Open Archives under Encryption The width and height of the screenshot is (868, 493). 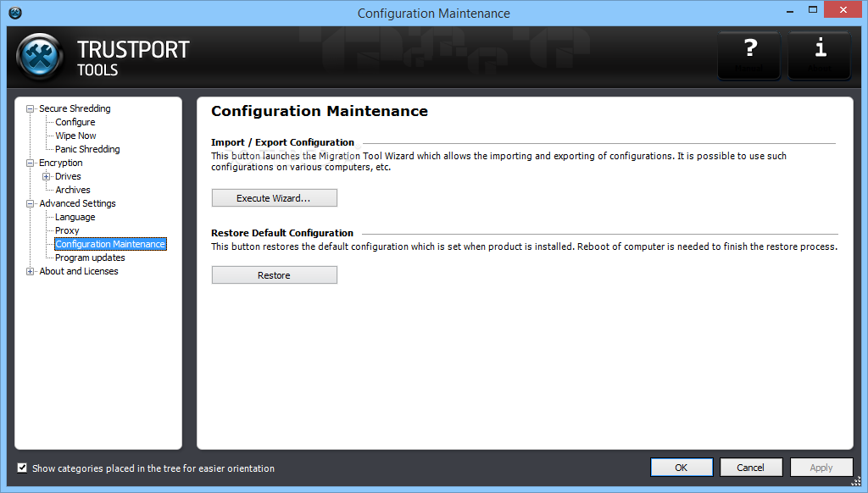point(73,190)
